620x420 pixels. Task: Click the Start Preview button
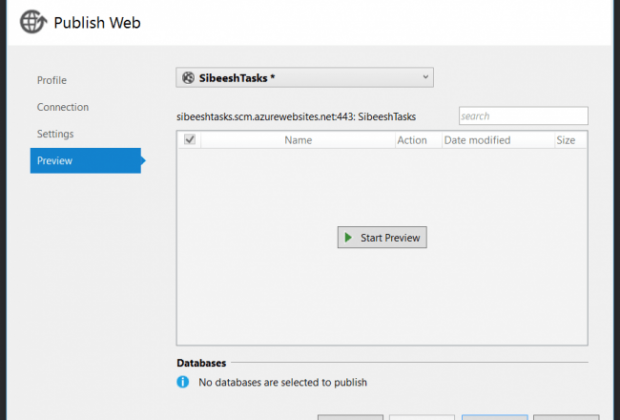(x=382, y=237)
